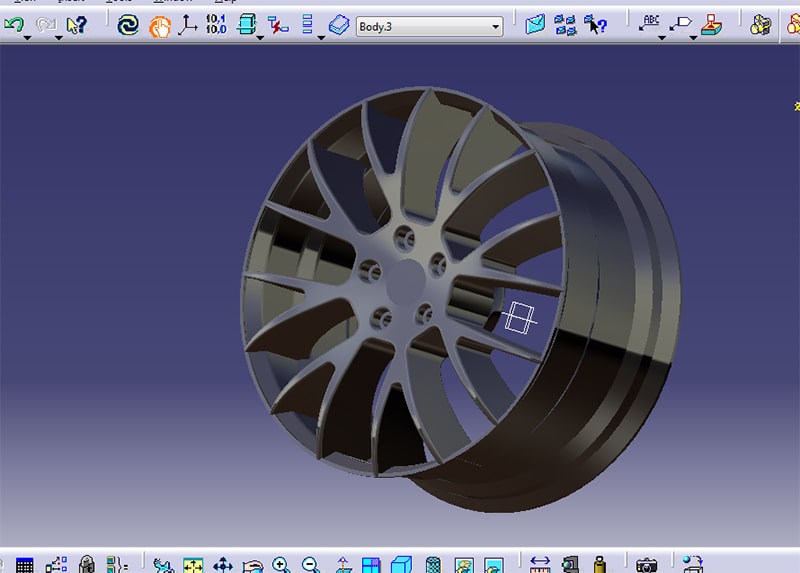Click the Capture camera icon
The height and width of the screenshot is (573, 800).
[x=646, y=565]
